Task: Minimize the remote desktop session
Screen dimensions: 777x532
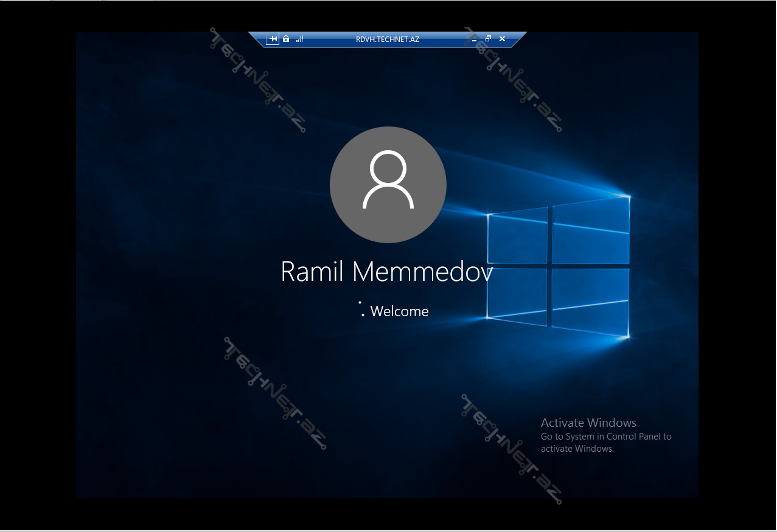Action: pos(474,39)
